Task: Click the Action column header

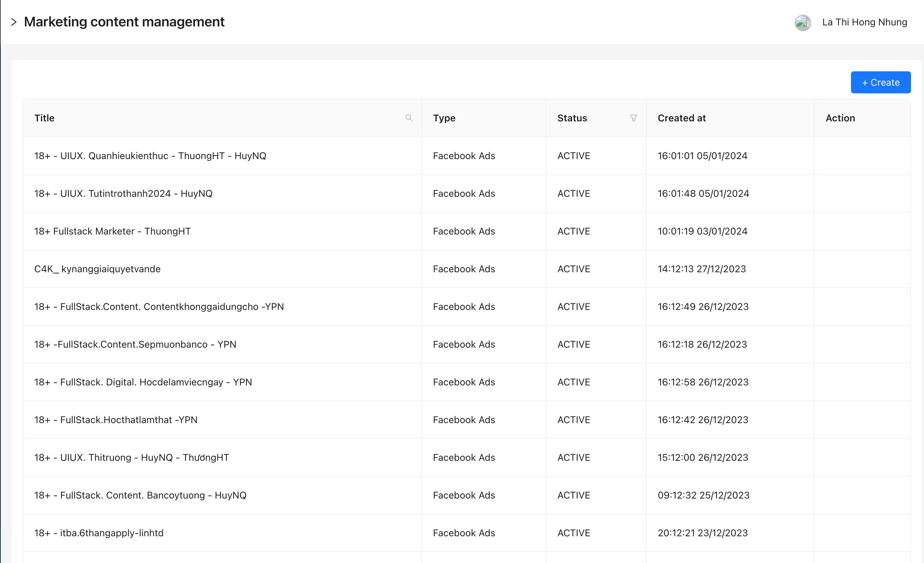Action: point(840,118)
